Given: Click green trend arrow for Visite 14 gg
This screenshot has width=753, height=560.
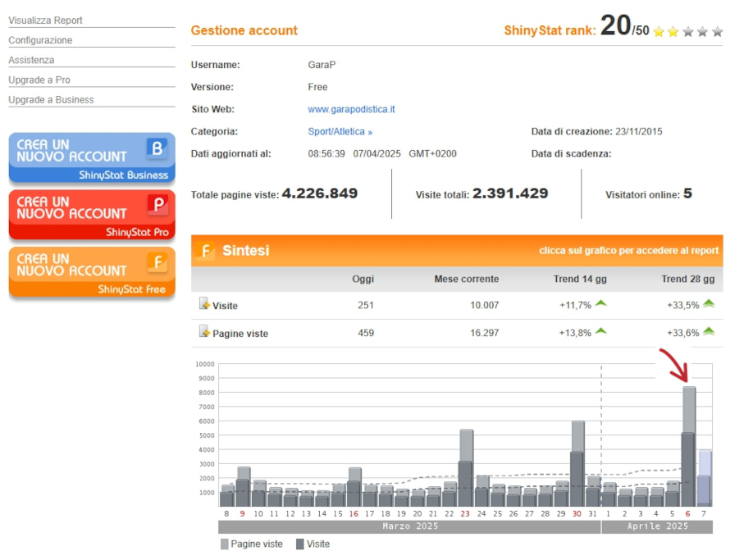Looking at the screenshot, I should coord(600,303).
